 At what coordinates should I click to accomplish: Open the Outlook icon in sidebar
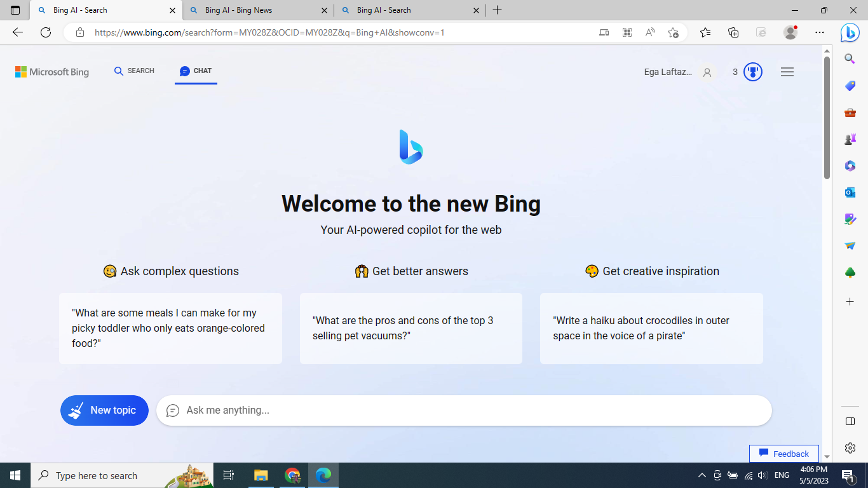click(850, 193)
